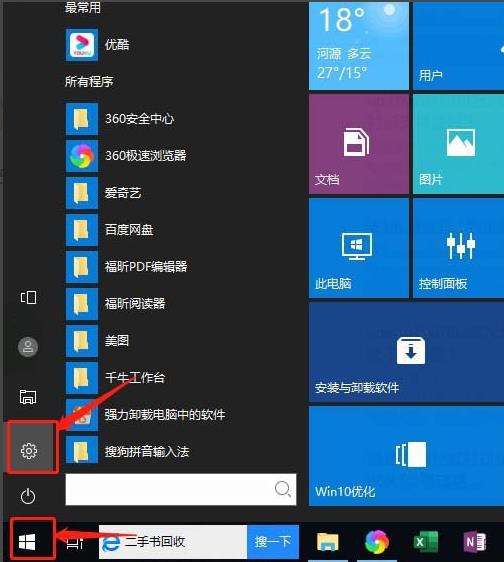Open File Explorer from the taskbar
The image size is (504, 562).
[327, 542]
